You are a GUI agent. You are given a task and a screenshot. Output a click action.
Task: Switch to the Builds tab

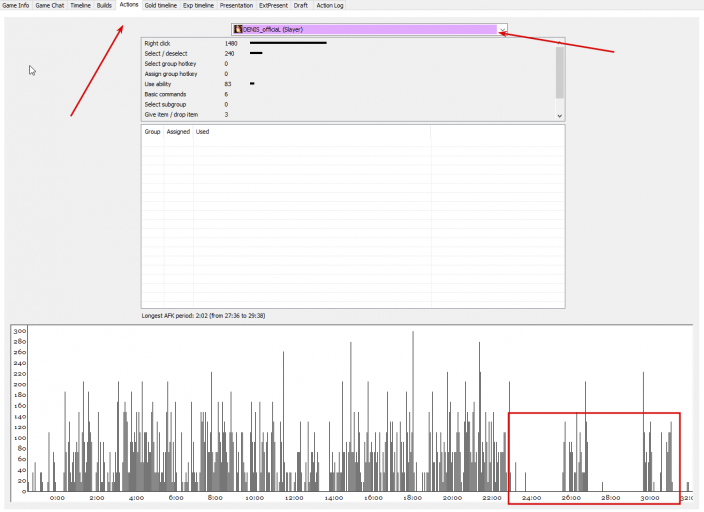click(x=104, y=5)
